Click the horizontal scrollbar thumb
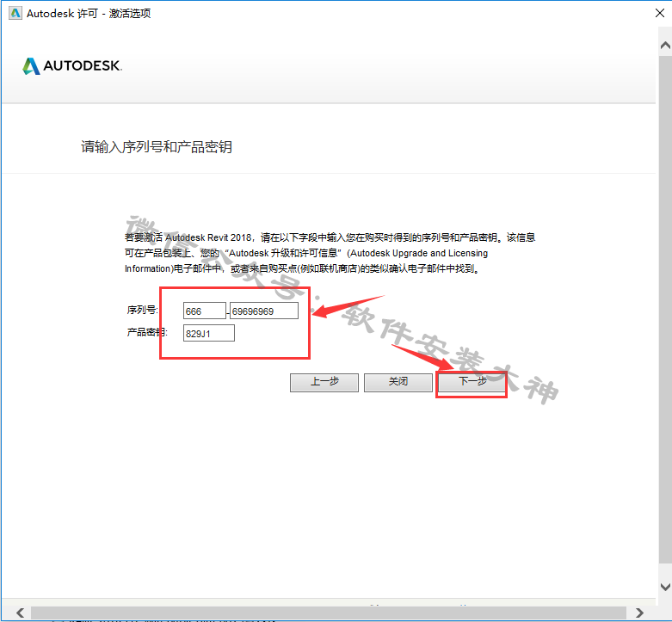Screen dimensions: 672x622 coord(329,613)
